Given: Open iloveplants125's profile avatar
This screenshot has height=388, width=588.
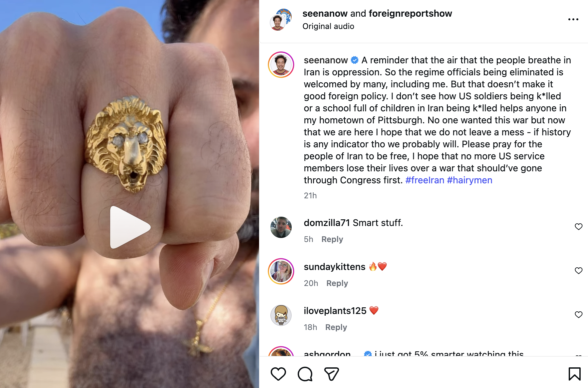Looking at the screenshot, I should pos(281,315).
